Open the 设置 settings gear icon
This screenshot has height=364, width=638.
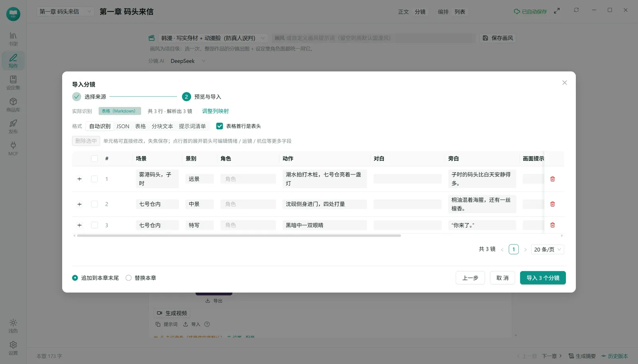pos(13,347)
